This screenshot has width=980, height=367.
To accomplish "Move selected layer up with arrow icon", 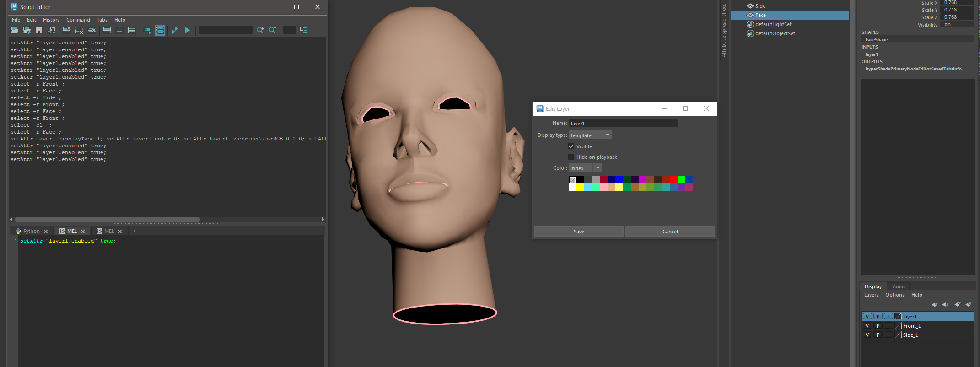I will pyautogui.click(x=934, y=304).
